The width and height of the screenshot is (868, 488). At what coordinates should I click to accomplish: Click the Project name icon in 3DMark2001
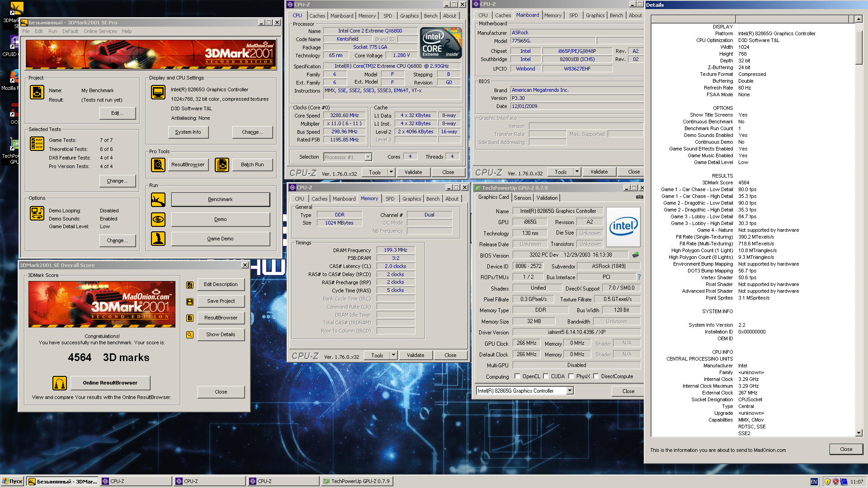37,92
